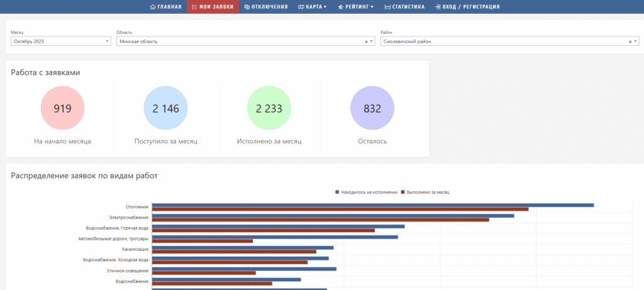Open the Месяц dropdown showing Октябрь 2025

click(60, 42)
